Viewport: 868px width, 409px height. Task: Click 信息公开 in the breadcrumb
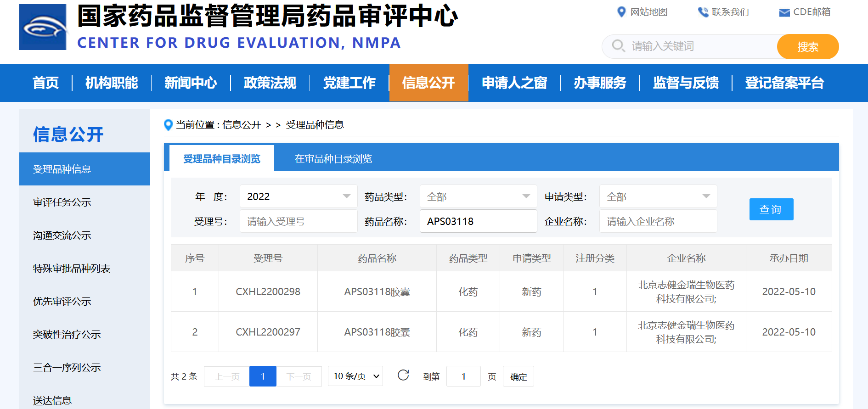click(242, 125)
